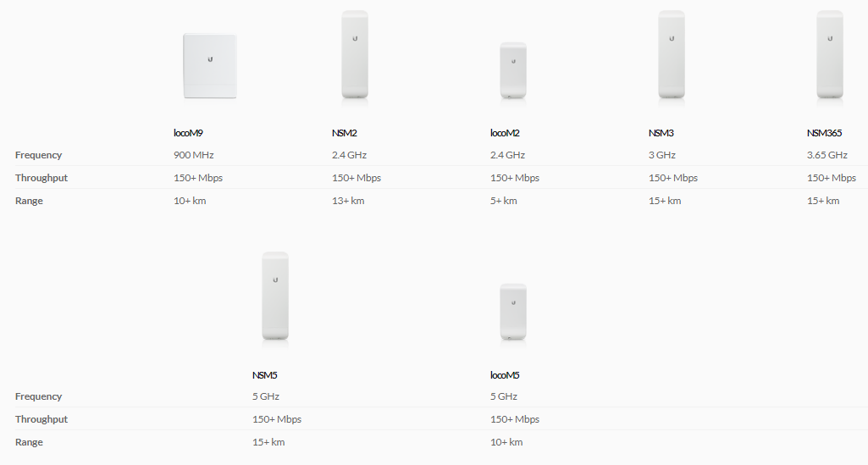The width and height of the screenshot is (868, 465).
Task: Click the NSM365 model title
Action: (824, 133)
